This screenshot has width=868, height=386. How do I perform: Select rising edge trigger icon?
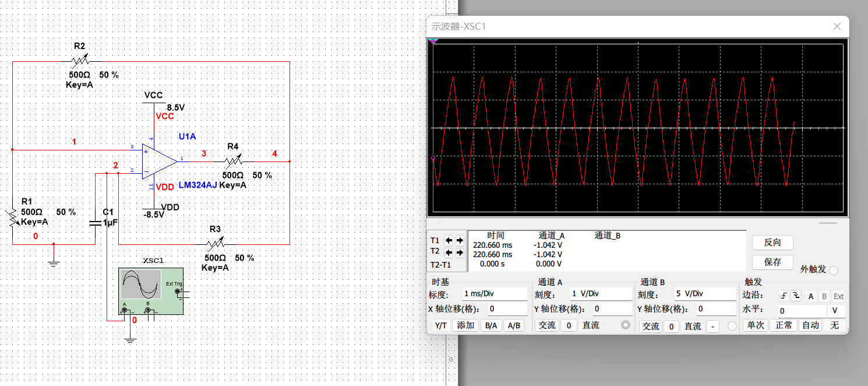coord(784,296)
